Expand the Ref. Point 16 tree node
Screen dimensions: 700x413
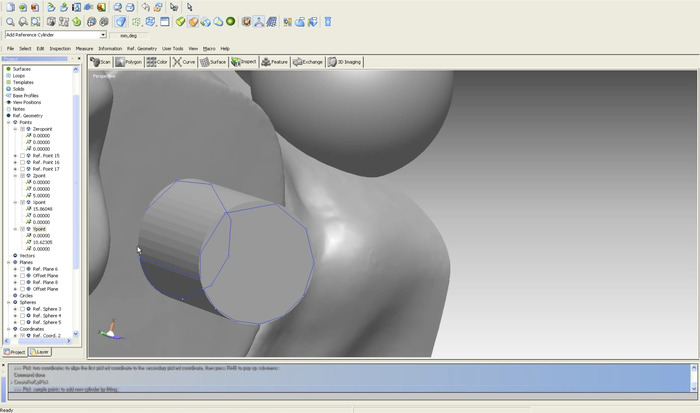[15, 162]
